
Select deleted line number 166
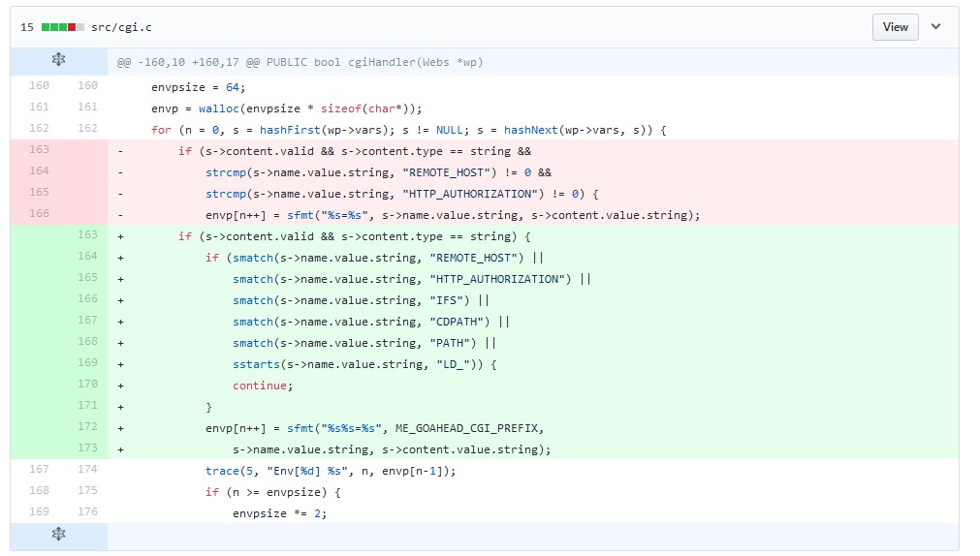[x=39, y=213]
